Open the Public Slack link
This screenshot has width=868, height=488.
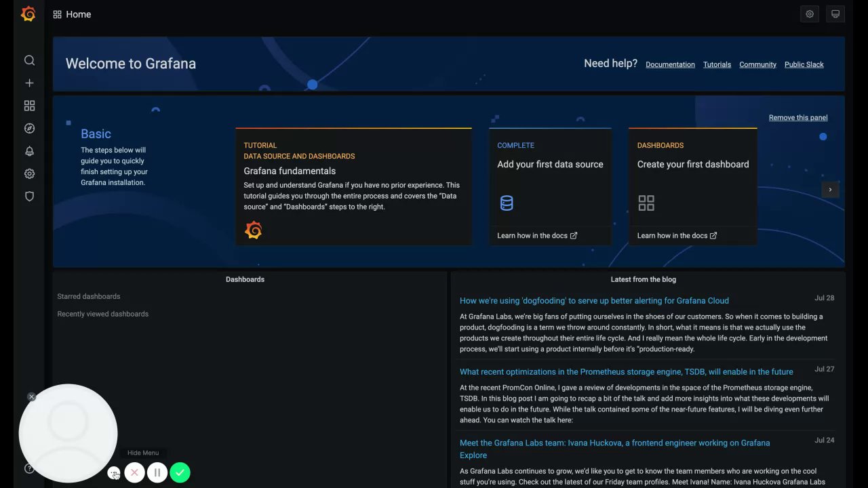804,64
